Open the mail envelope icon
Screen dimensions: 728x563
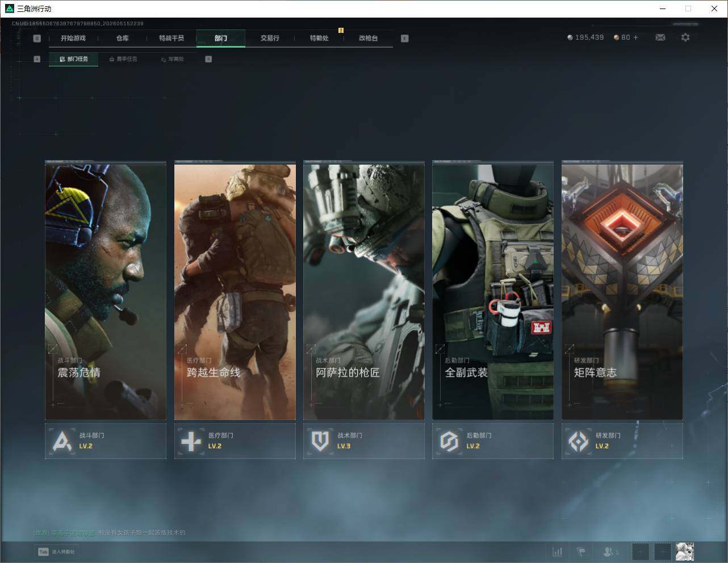click(x=660, y=37)
